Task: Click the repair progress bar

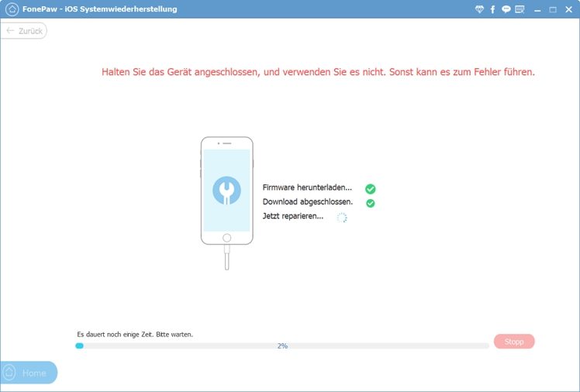Action: [x=282, y=346]
